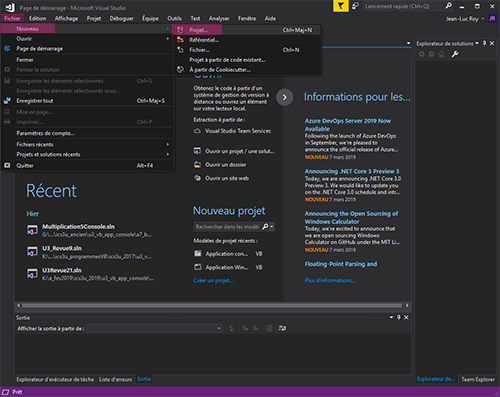Expand Projets et solutions récents submenu
The image size is (500, 397).
click(88, 154)
